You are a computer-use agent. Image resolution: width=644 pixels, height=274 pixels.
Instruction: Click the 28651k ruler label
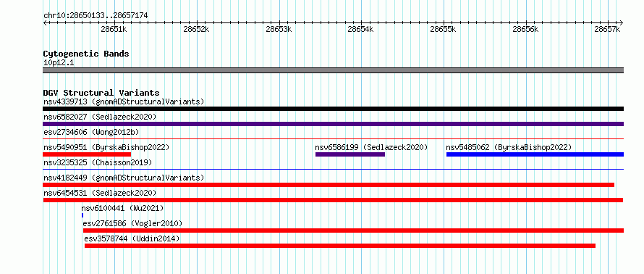pos(114,30)
